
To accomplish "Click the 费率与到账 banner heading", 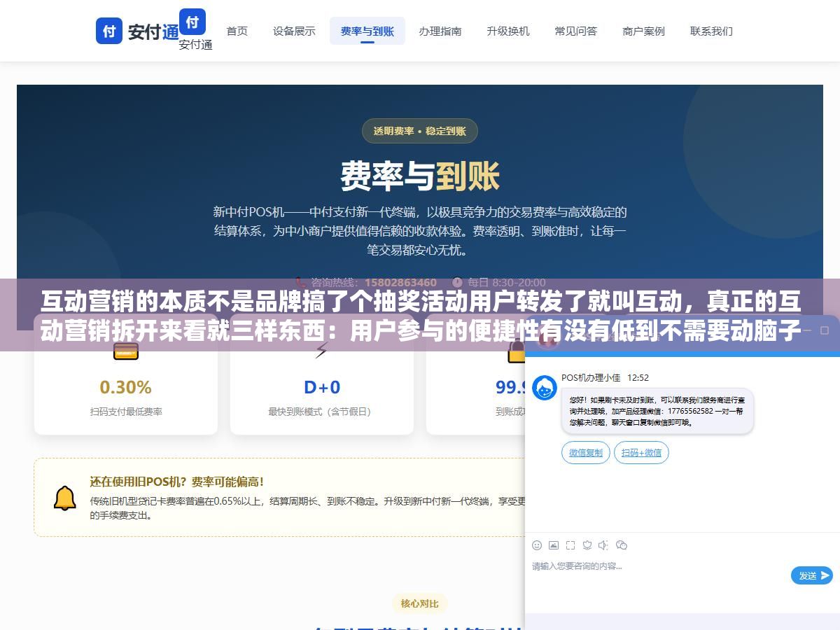I will (420, 175).
